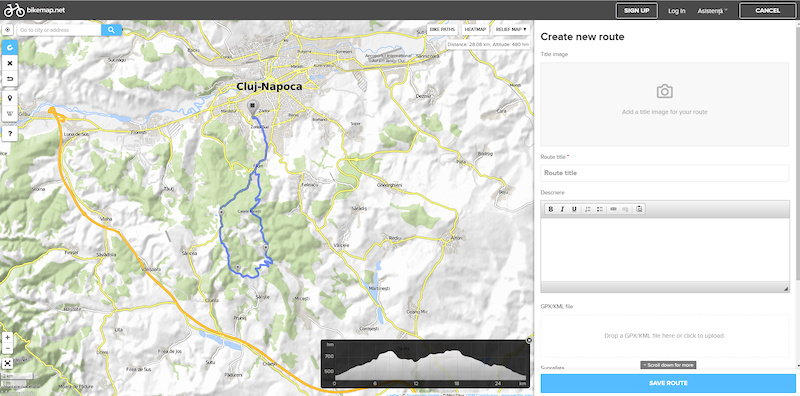Zoom out with the minus button
Screen dimensions: 800x396
click(x=7, y=348)
